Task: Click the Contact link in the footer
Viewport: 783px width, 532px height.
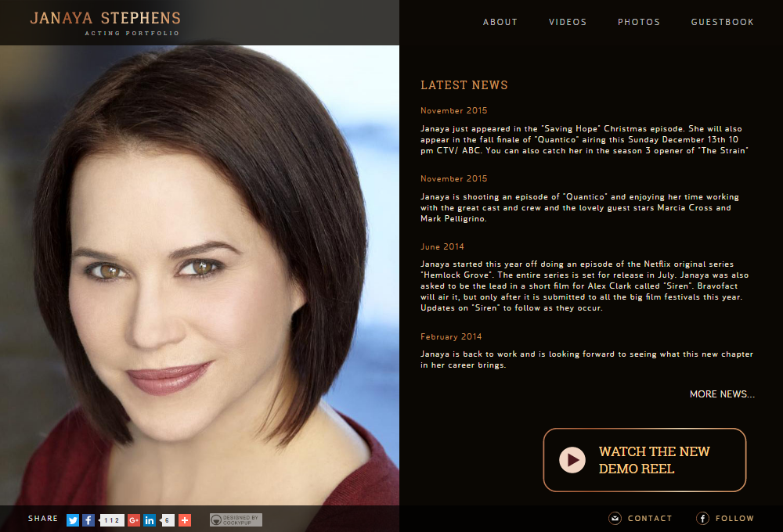Action: 650,519
